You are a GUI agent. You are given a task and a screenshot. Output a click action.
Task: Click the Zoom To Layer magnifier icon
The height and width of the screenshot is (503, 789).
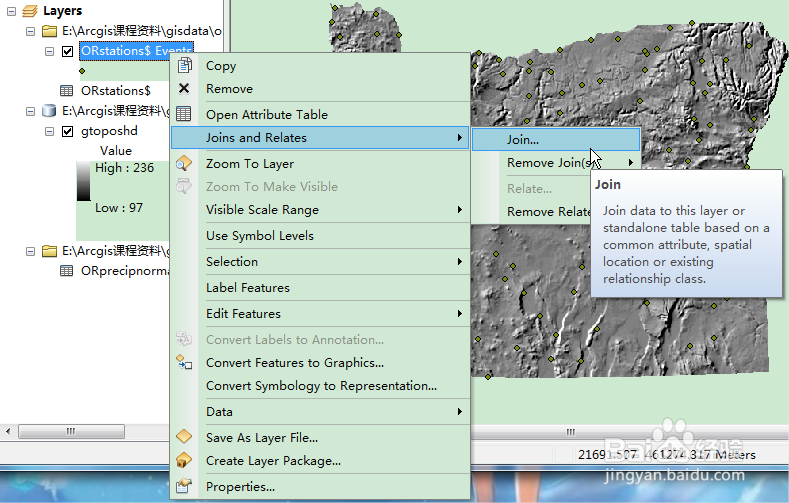[x=184, y=163]
